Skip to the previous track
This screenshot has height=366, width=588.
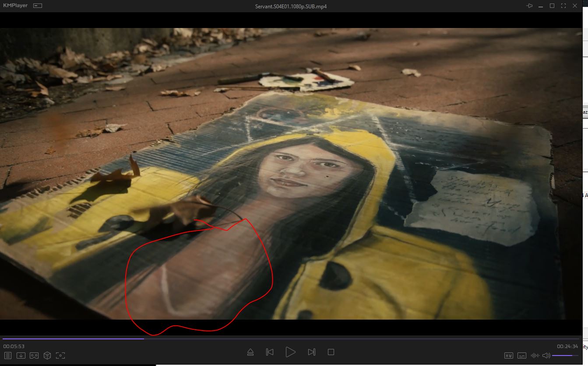[270, 352]
